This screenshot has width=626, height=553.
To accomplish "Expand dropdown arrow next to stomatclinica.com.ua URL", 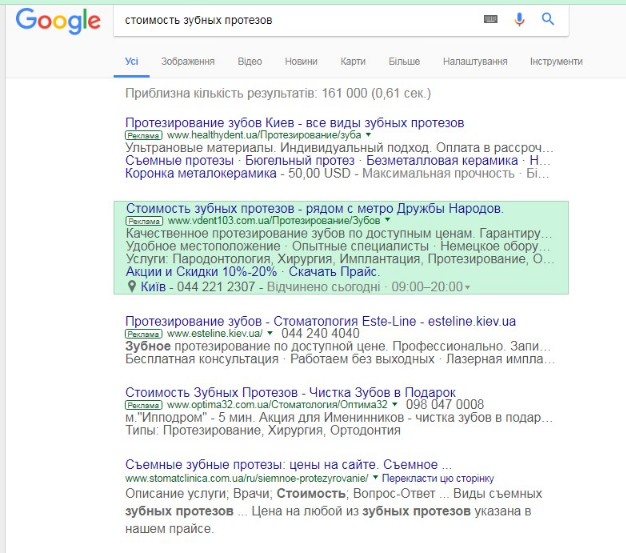I will click(375, 478).
